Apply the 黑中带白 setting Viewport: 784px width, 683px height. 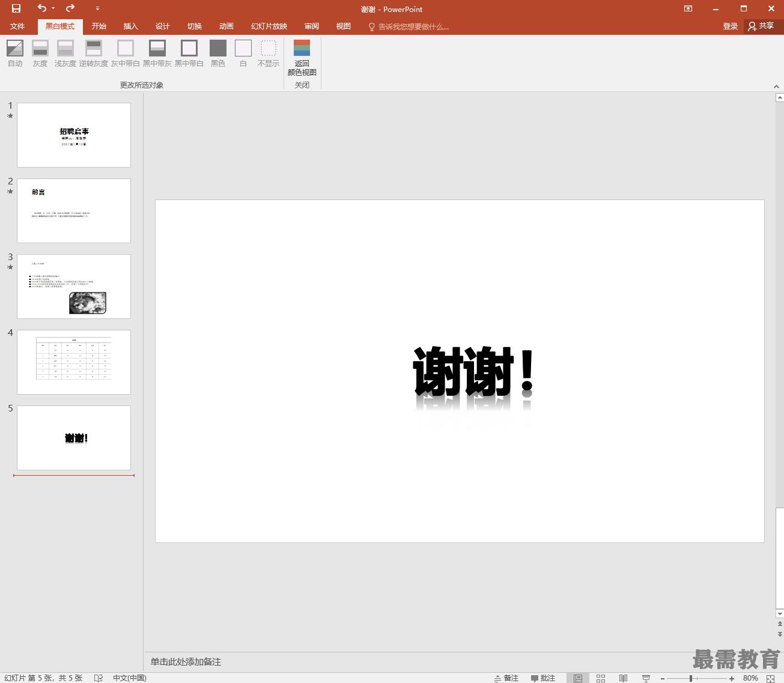click(189, 53)
